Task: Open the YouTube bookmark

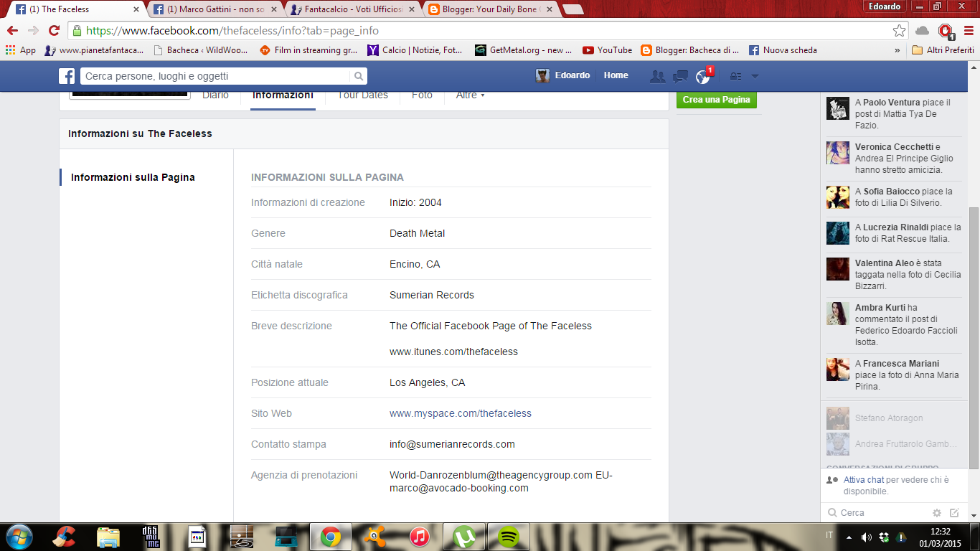Action: [607, 50]
